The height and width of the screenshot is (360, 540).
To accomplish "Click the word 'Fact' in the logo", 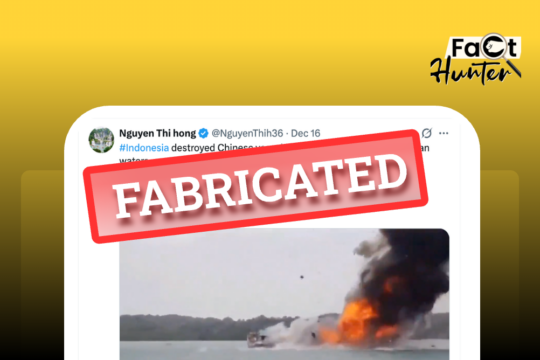I will pos(484,48).
